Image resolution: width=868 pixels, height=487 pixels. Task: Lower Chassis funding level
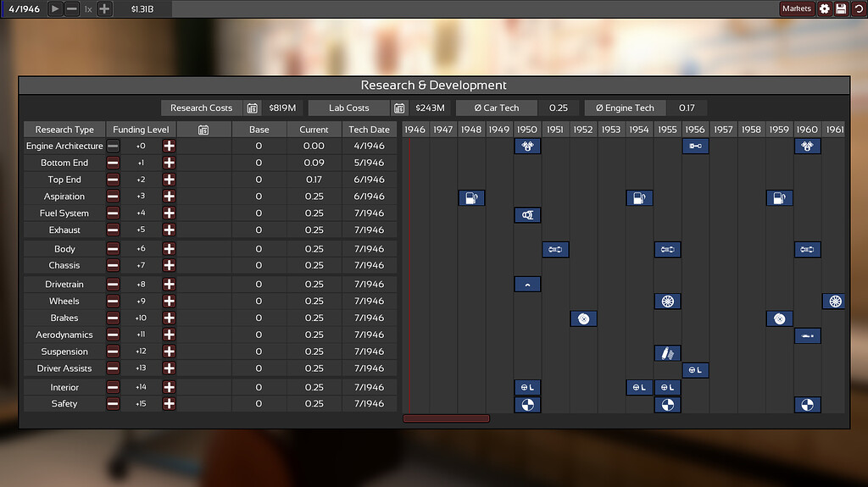click(x=113, y=266)
